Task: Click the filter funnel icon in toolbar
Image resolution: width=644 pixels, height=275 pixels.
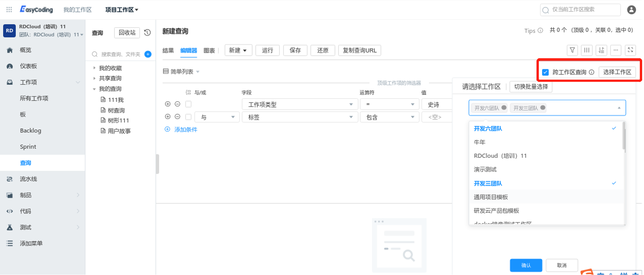Action: coord(572,50)
